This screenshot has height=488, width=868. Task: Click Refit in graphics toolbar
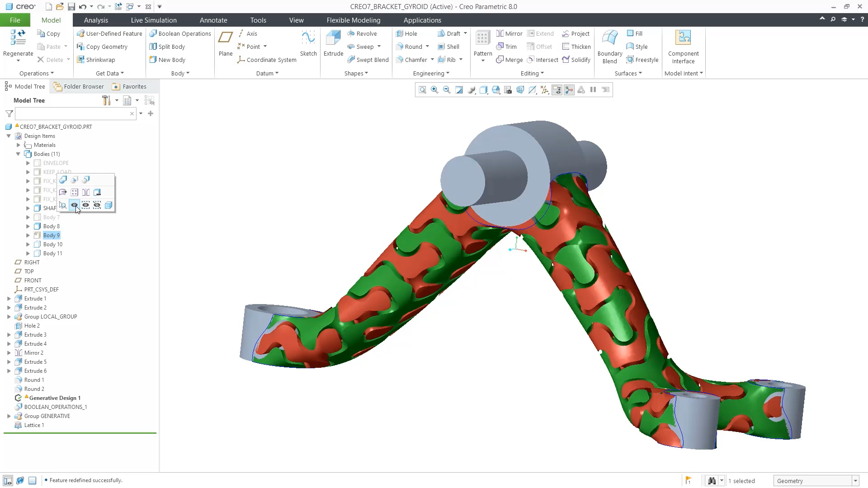pyautogui.click(x=422, y=90)
